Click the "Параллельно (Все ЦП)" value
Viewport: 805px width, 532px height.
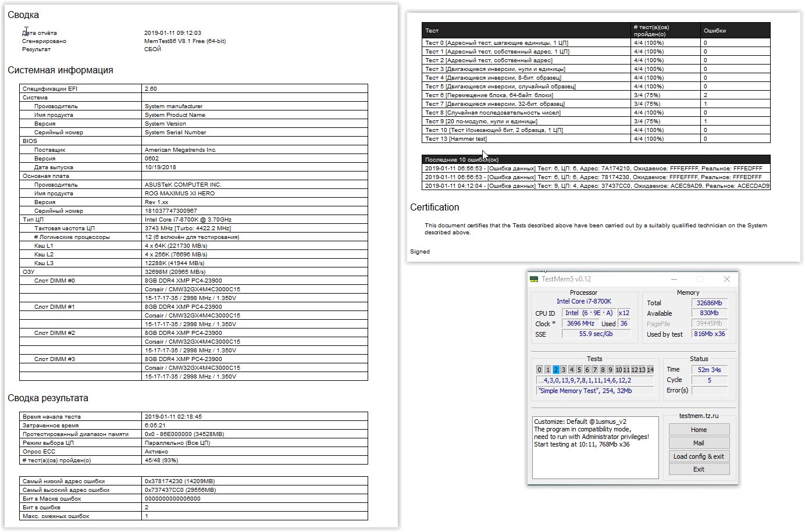tap(179, 443)
